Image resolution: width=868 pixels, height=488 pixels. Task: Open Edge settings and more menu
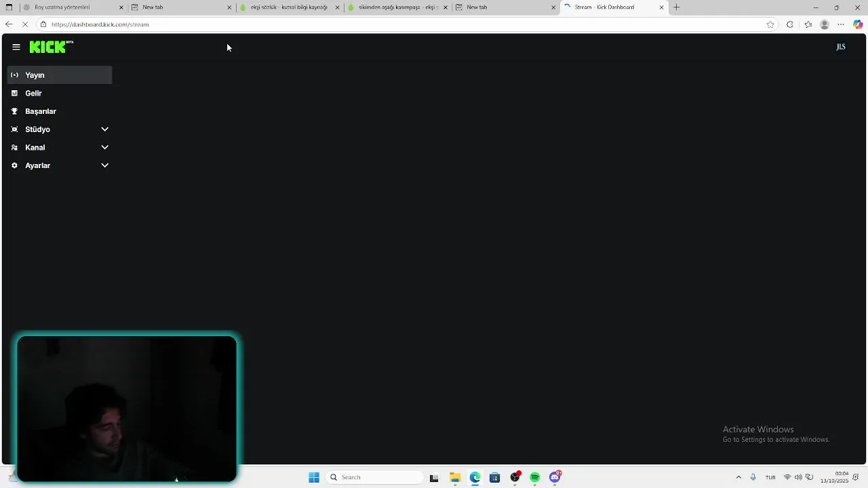[x=841, y=24]
